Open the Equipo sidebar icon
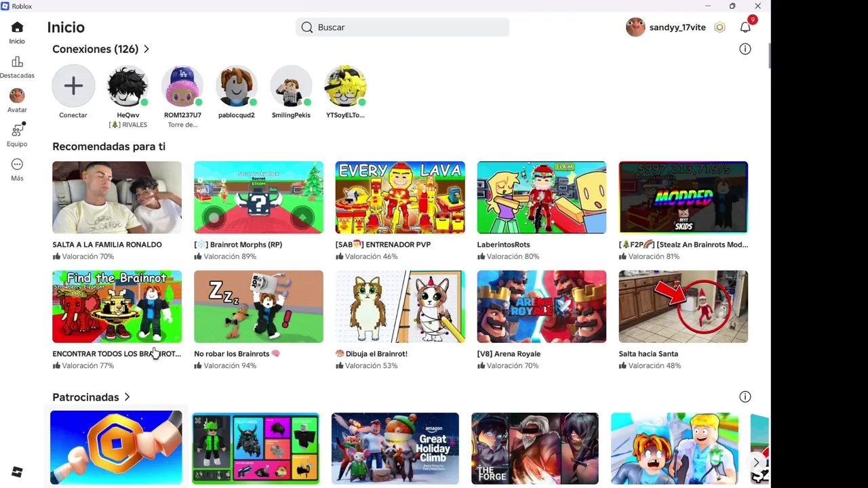Screen dimensions: 868x488 (x=17, y=130)
